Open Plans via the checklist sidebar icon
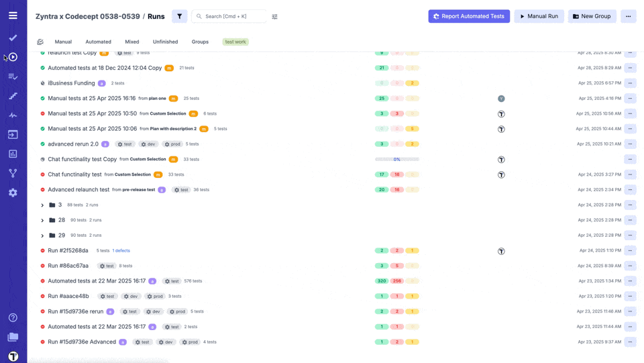This screenshot has width=644, height=363. (x=13, y=76)
